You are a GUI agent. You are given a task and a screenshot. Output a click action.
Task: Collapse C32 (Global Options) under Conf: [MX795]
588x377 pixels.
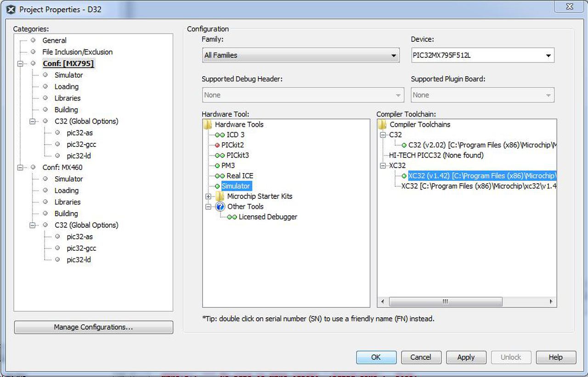click(x=33, y=122)
